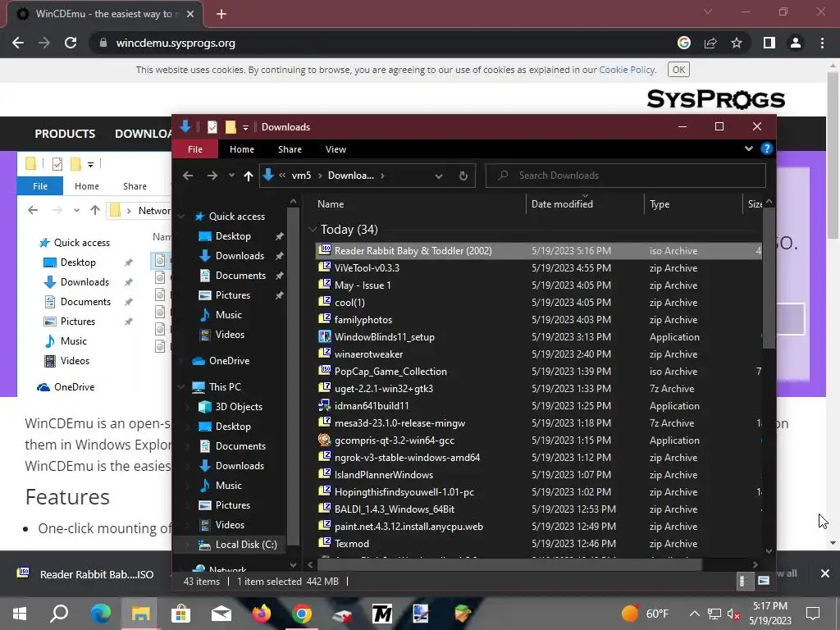Select uget-2.2.1-win32+gtk3 7z archive icon

[x=325, y=388]
